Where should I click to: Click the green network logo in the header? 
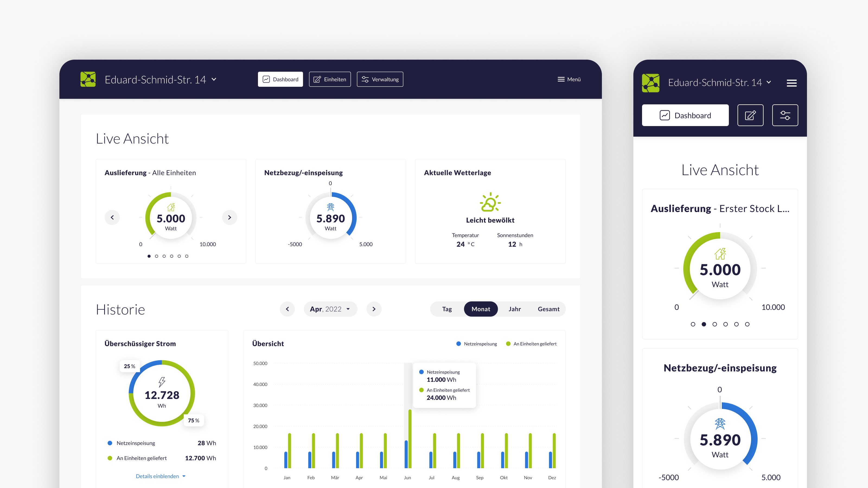[89, 79]
